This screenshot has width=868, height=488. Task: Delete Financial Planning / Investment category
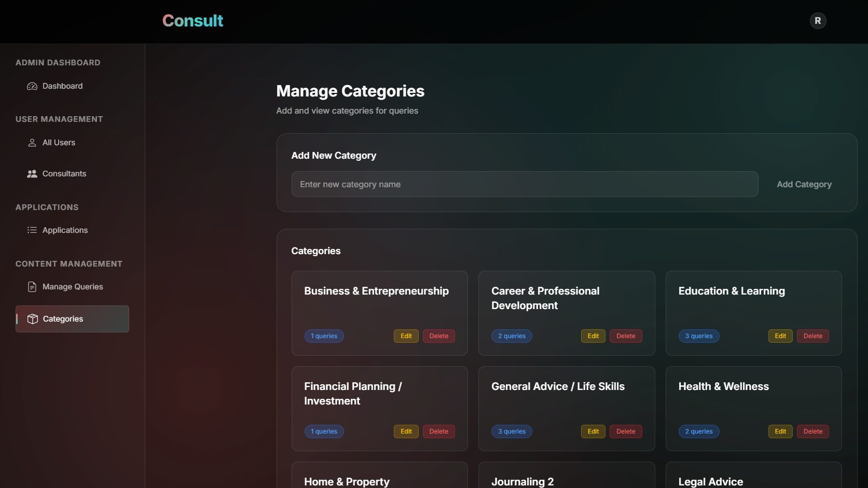tap(439, 431)
